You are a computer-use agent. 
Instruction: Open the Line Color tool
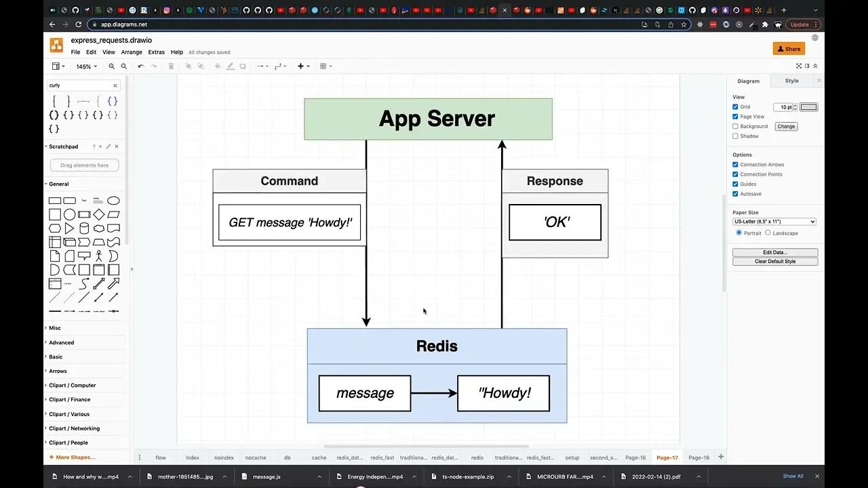pyautogui.click(x=230, y=66)
